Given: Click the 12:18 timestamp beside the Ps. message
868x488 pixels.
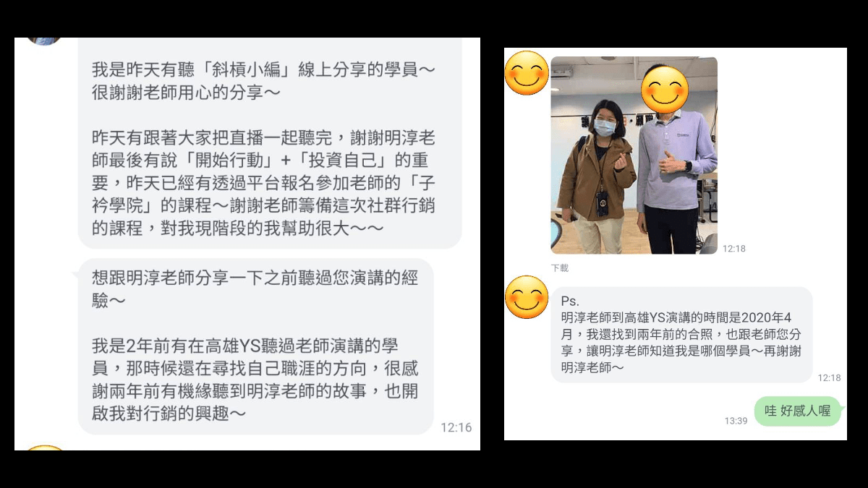Looking at the screenshot, I should point(829,377).
